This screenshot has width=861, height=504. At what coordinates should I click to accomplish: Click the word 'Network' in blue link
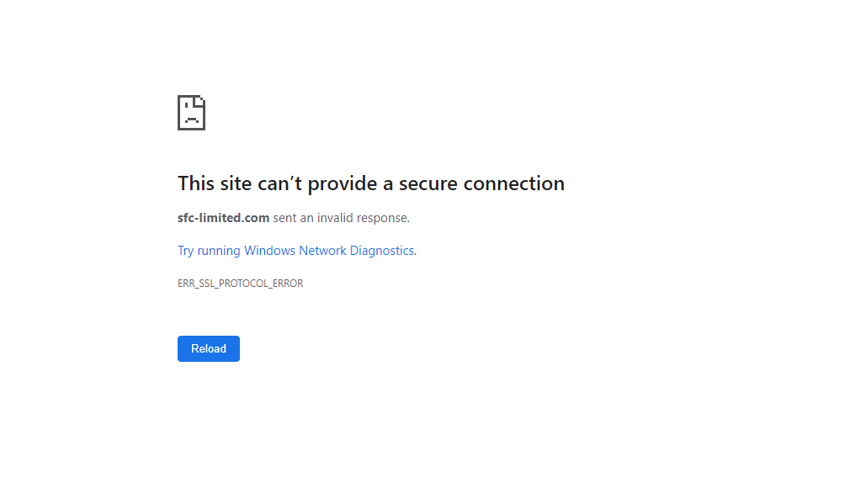pyautogui.click(x=323, y=251)
